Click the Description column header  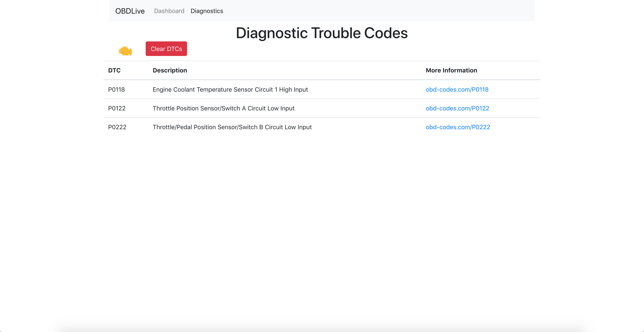170,71
